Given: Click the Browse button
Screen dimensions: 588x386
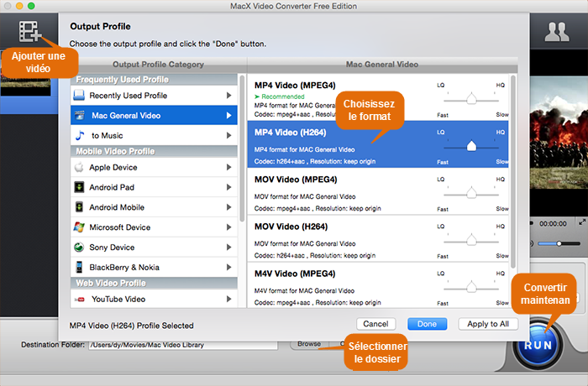Looking at the screenshot, I should coord(309,344).
